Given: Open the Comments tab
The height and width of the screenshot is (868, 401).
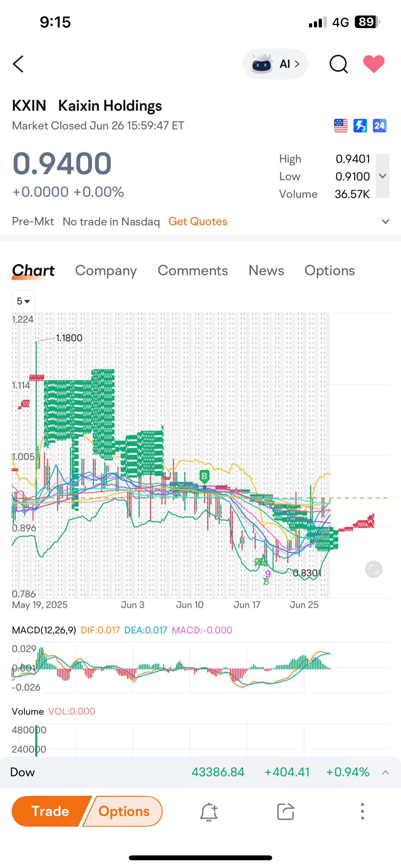Looking at the screenshot, I should tap(193, 271).
